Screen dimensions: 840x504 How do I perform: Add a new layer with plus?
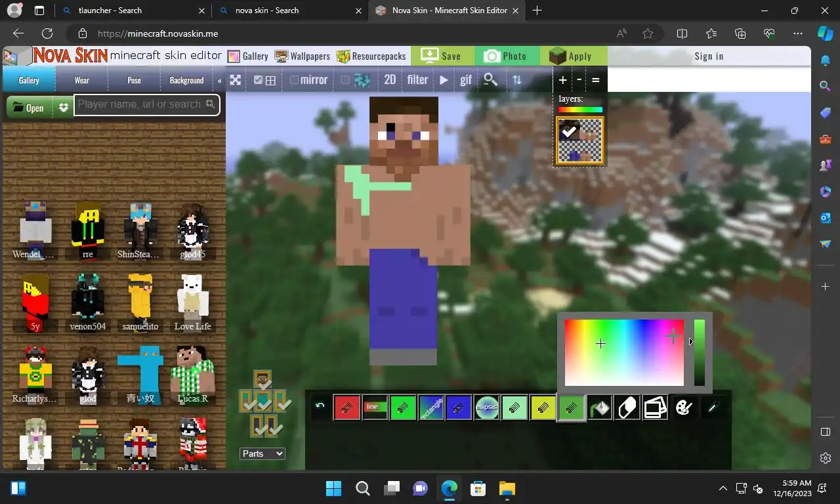click(562, 80)
